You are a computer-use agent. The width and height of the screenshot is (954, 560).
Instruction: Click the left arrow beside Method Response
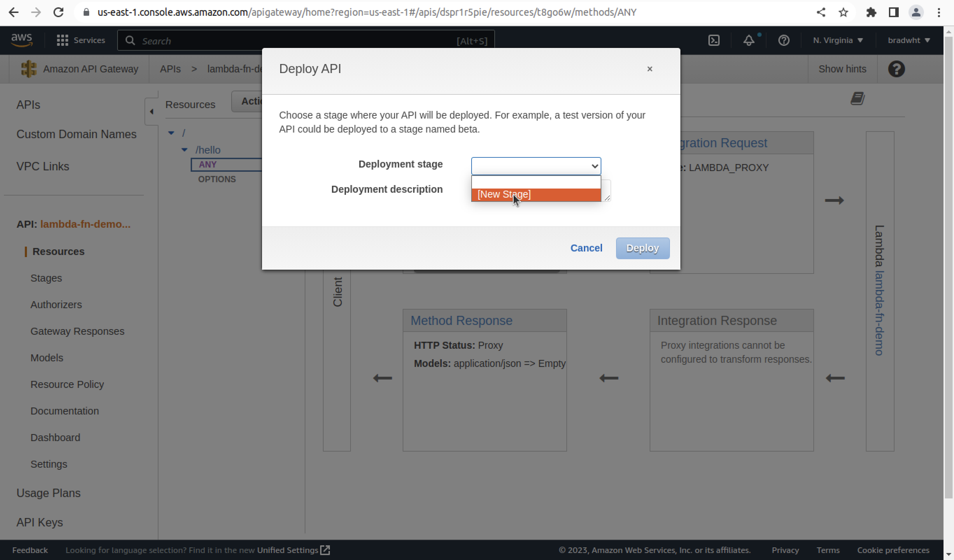click(382, 378)
